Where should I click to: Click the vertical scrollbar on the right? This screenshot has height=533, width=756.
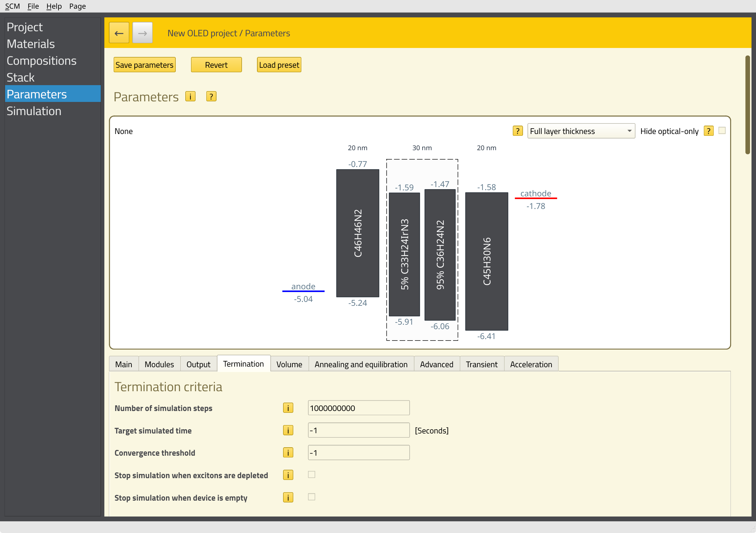747,105
